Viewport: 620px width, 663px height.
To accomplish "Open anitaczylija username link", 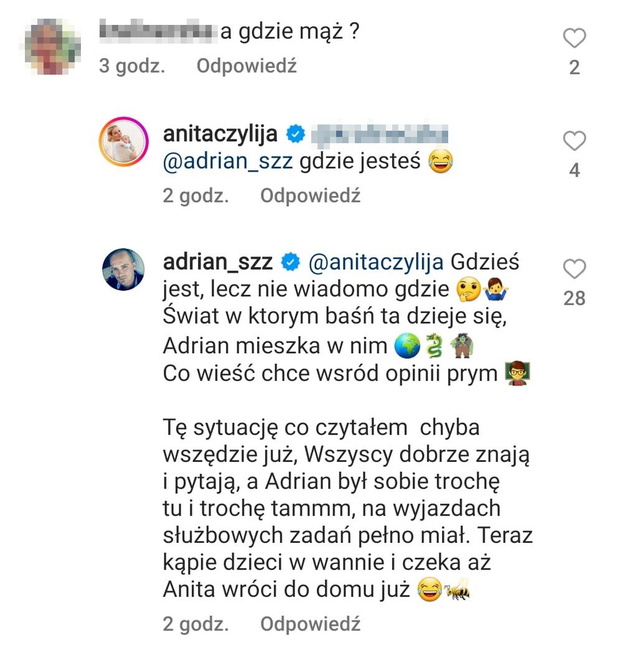I will pyautogui.click(x=220, y=134).
